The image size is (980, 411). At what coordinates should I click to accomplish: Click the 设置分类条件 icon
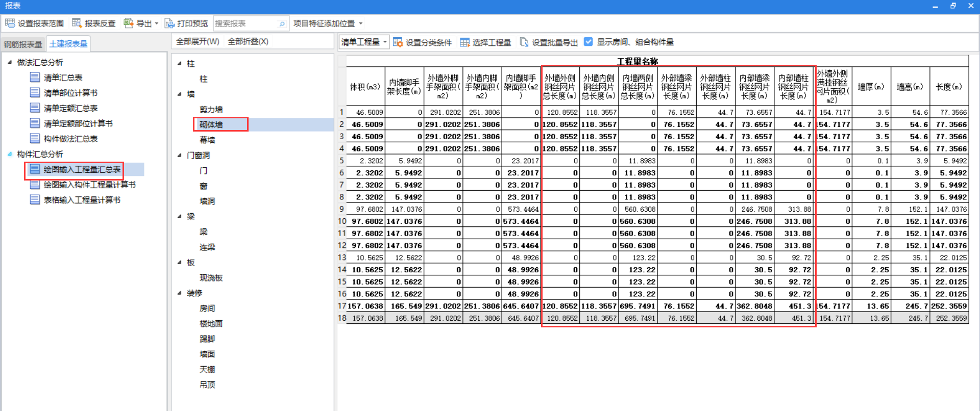(x=398, y=42)
